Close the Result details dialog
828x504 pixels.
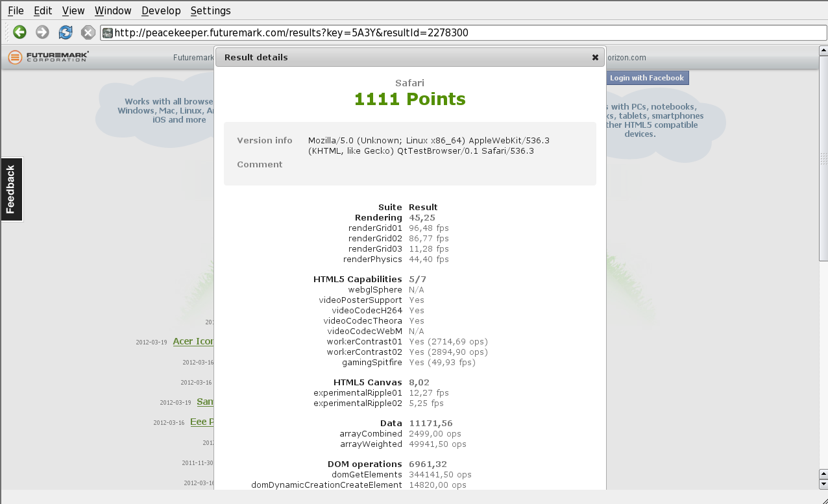coord(595,57)
